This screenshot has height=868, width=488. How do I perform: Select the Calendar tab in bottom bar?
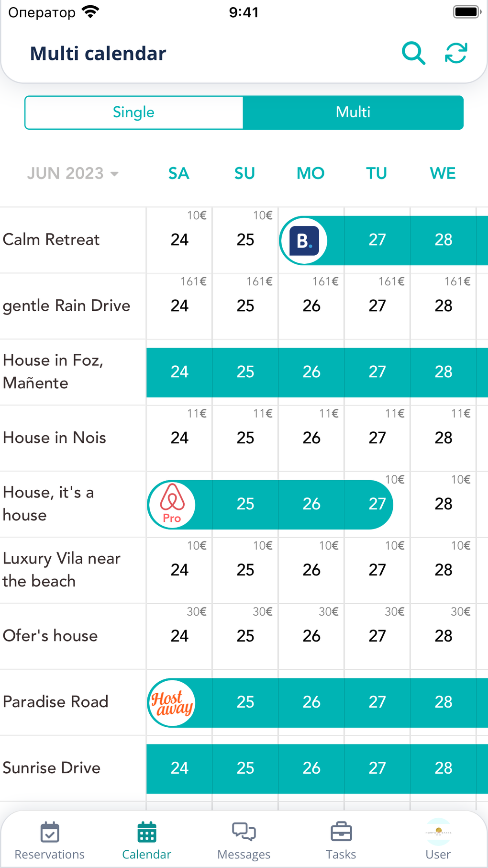pyautogui.click(x=146, y=840)
